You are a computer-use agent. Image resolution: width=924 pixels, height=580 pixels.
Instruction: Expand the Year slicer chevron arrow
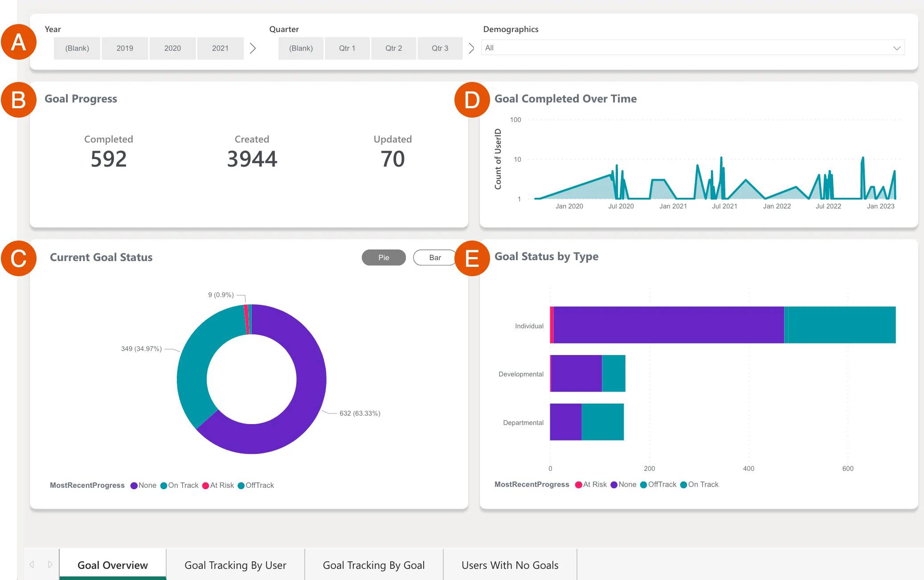[x=253, y=48]
